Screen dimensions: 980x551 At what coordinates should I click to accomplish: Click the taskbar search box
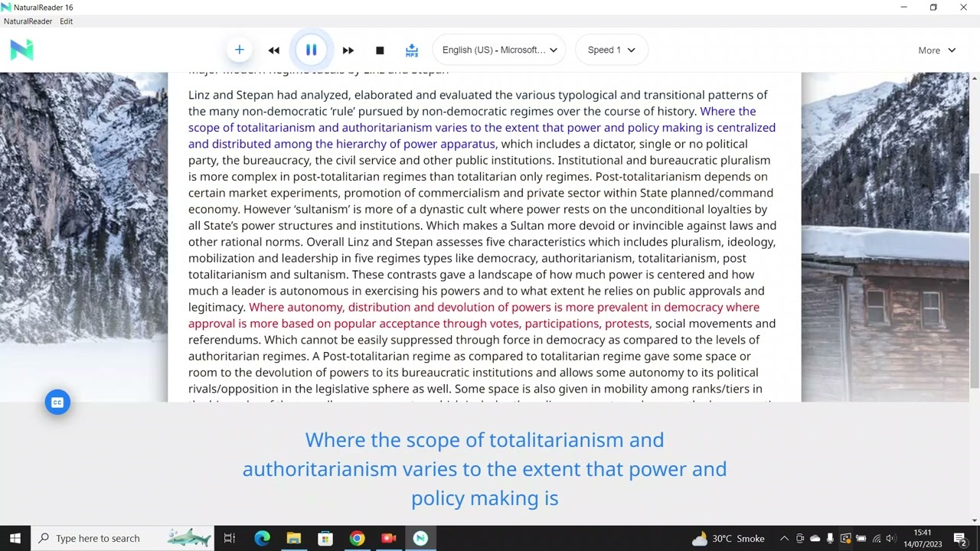pos(122,538)
